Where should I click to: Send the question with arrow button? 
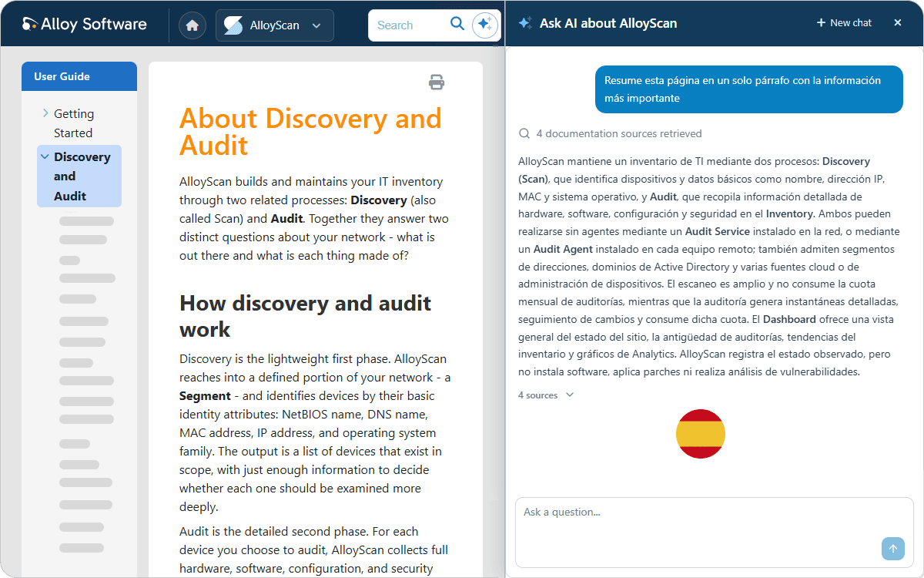coord(893,549)
